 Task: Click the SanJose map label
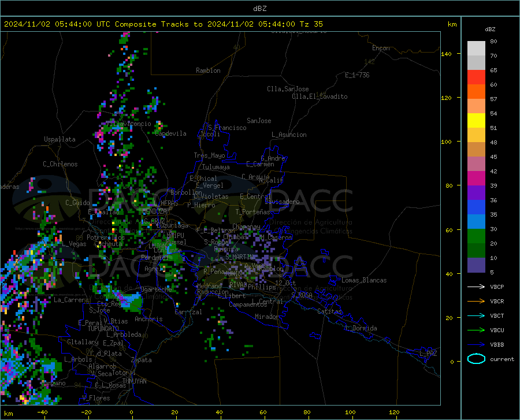(x=259, y=121)
